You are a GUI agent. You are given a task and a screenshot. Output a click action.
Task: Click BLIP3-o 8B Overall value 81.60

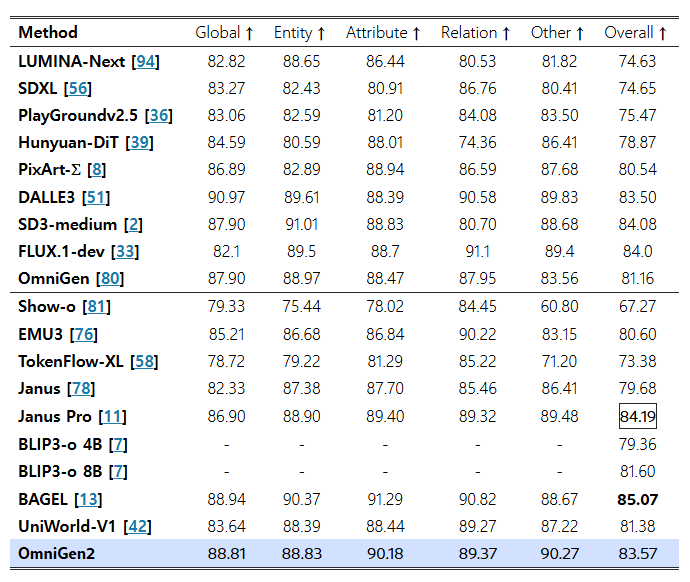[x=638, y=472]
